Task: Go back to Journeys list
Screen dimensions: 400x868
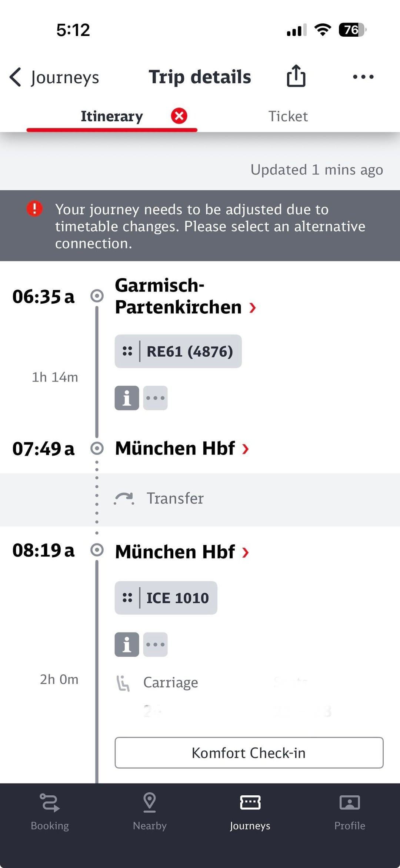Action: click(54, 77)
